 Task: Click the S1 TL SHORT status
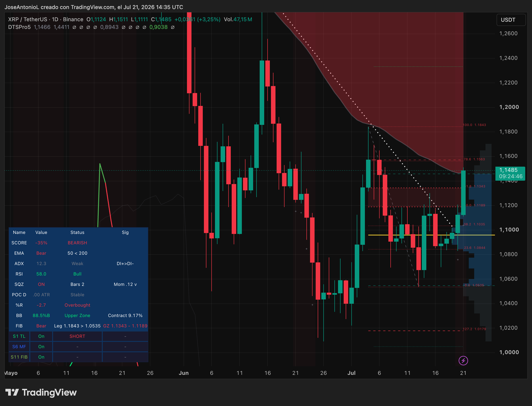click(x=77, y=336)
